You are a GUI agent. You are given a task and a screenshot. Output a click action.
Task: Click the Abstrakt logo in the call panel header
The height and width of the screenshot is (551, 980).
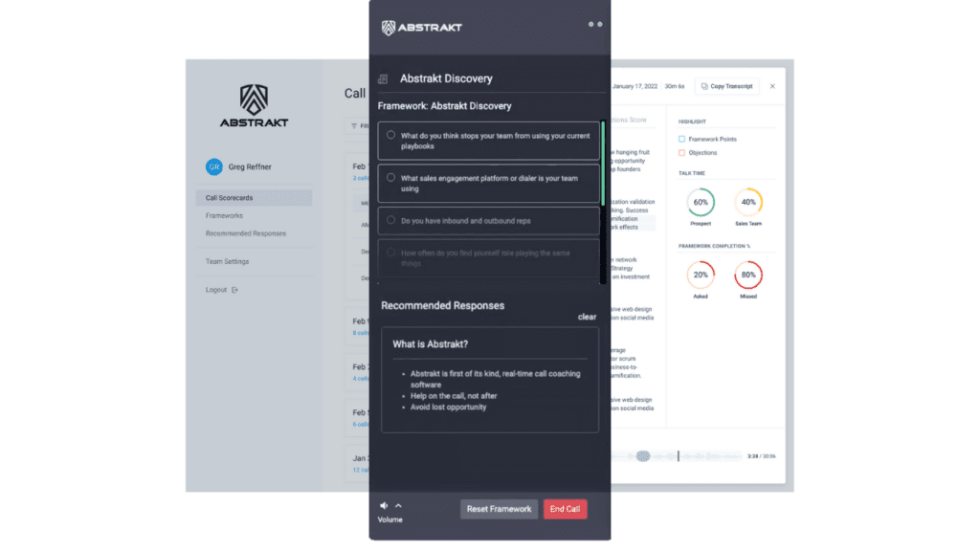(422, 28)
